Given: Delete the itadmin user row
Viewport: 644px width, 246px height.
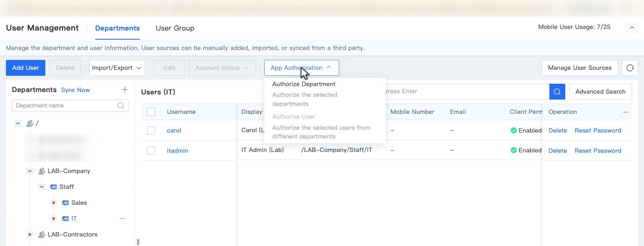Looking at the screenshot, I should click(557, 151).
